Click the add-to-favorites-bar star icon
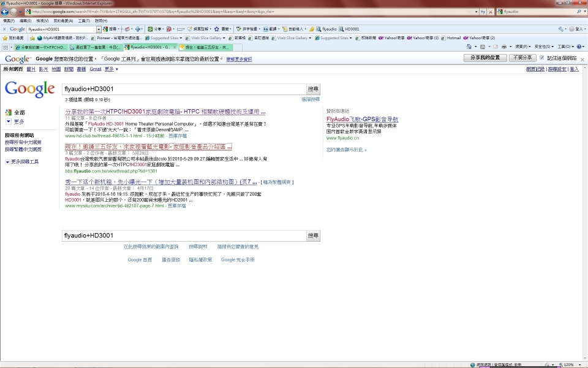Viewport: 588px width, 368px height. coord(32,38)
